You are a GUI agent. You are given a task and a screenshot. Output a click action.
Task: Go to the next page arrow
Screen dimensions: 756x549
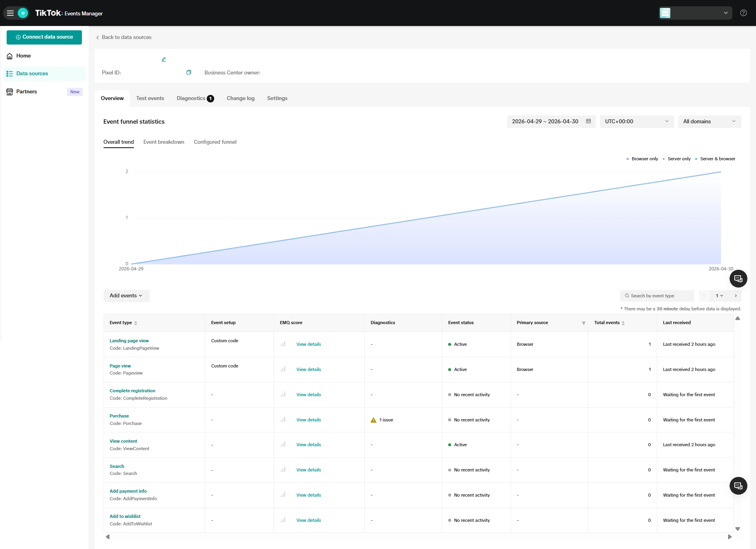pyautogui.click(x=736, y=296)
